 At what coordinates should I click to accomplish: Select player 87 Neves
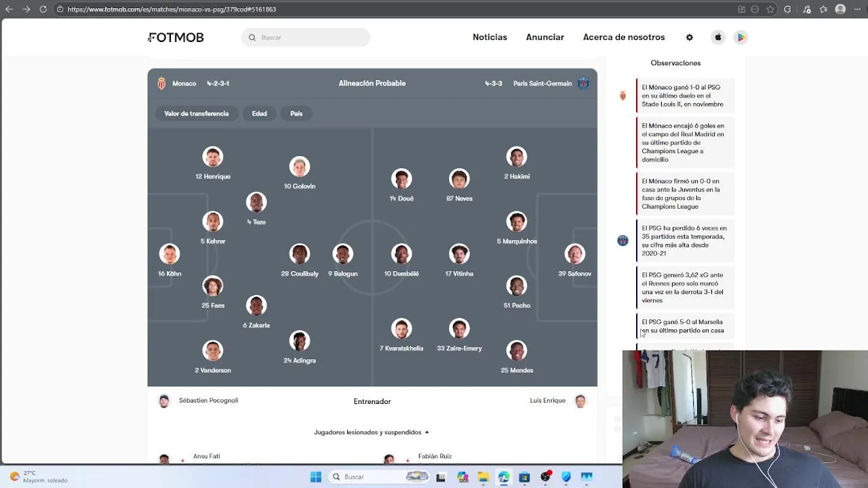point(459,186)
